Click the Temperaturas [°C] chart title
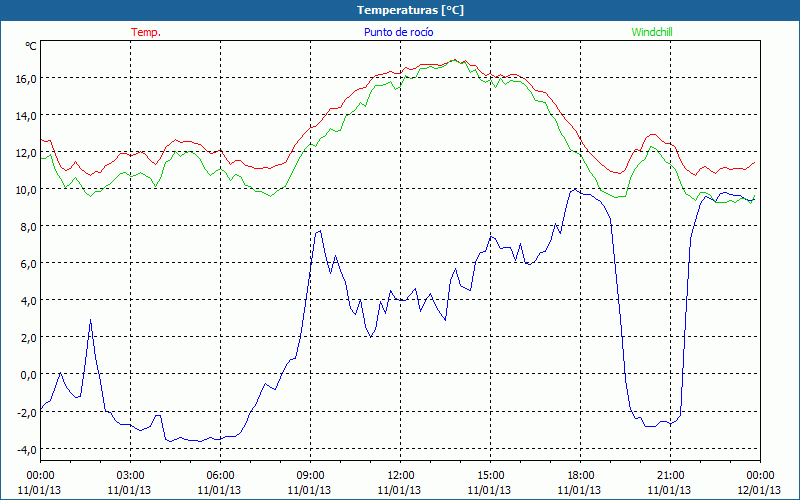The image size is (800, 500). click(410, 10)
